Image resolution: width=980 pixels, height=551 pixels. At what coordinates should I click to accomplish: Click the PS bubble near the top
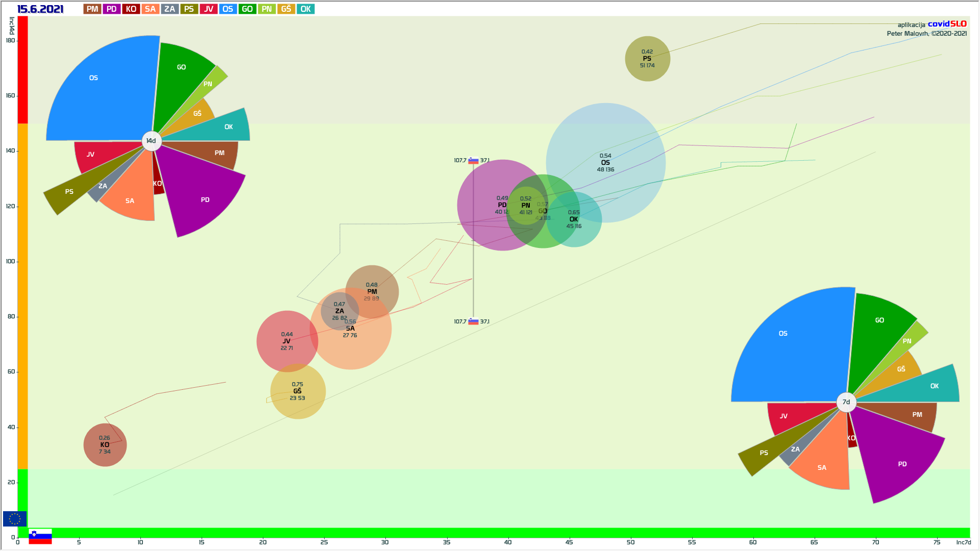click(647, 59)
